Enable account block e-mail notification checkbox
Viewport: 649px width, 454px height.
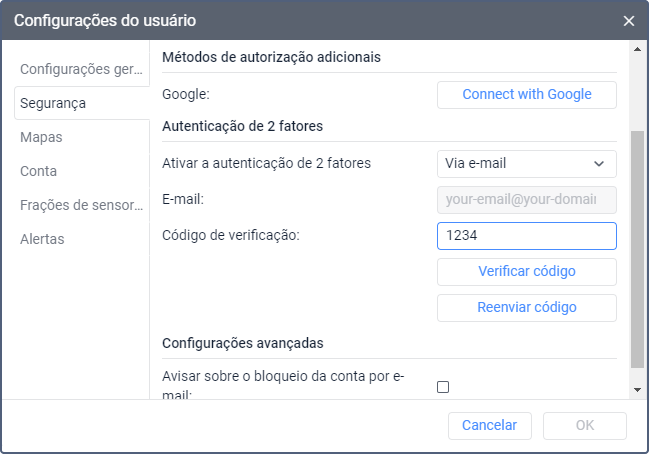(x=443, y=387)
